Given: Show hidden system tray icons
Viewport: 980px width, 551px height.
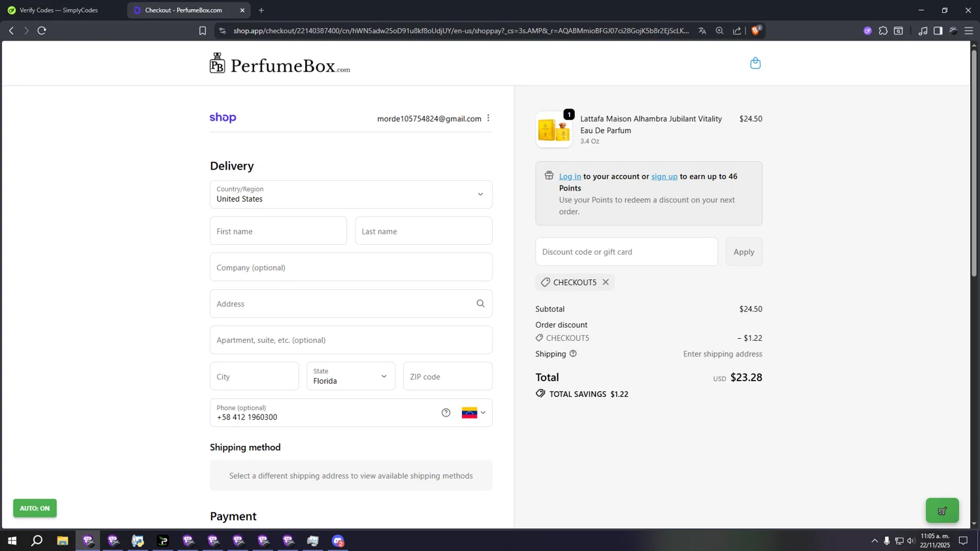Looking at the screenshot, I should click(874, 541).
